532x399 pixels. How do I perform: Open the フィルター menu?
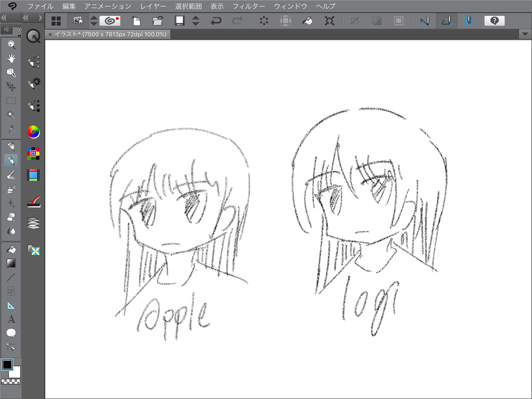249,6
